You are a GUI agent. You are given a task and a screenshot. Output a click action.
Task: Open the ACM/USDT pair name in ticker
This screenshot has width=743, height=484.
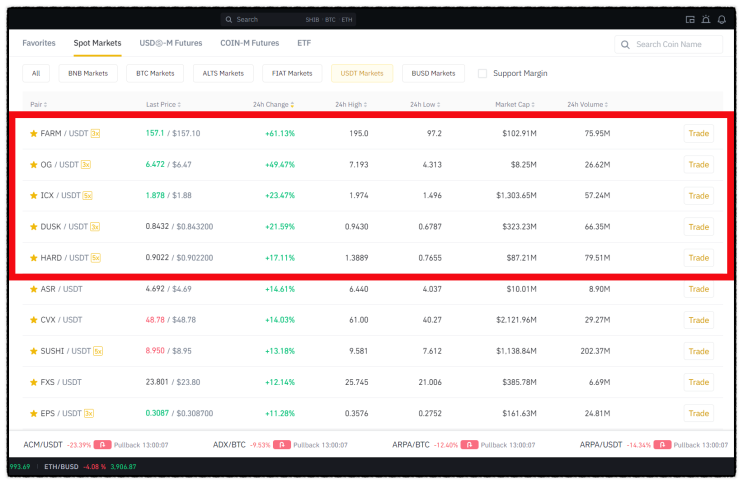point(43,445)
